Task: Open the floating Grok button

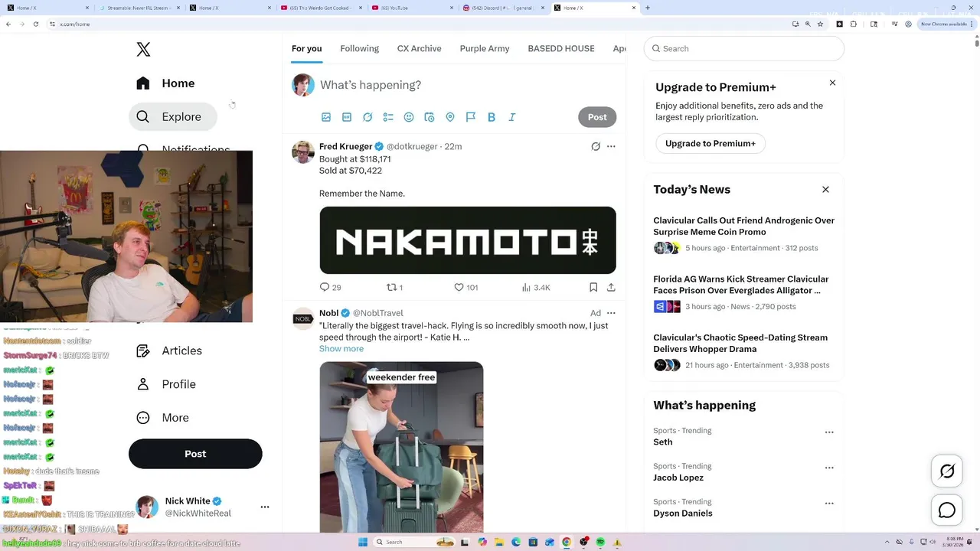Action: pyautogui.click(x=947, y=471)
